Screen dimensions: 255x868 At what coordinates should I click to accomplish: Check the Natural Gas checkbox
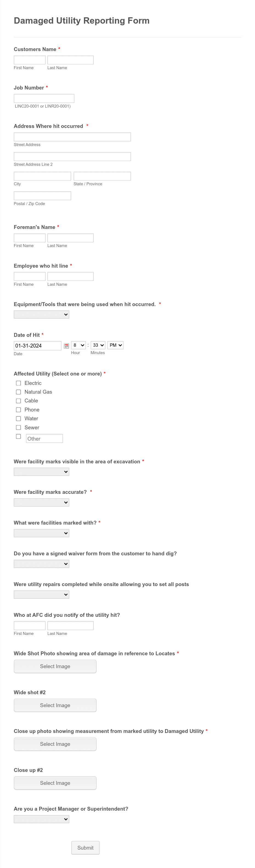(x=18, y=392)
